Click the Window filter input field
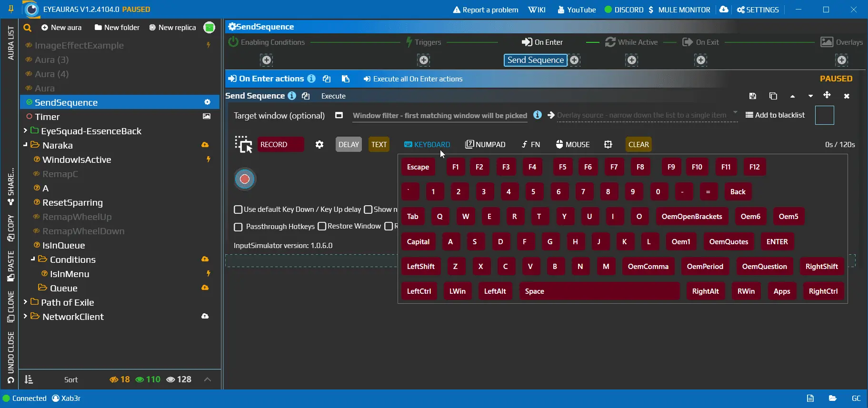The image size is (868, 408). click(x=439, y=115)
